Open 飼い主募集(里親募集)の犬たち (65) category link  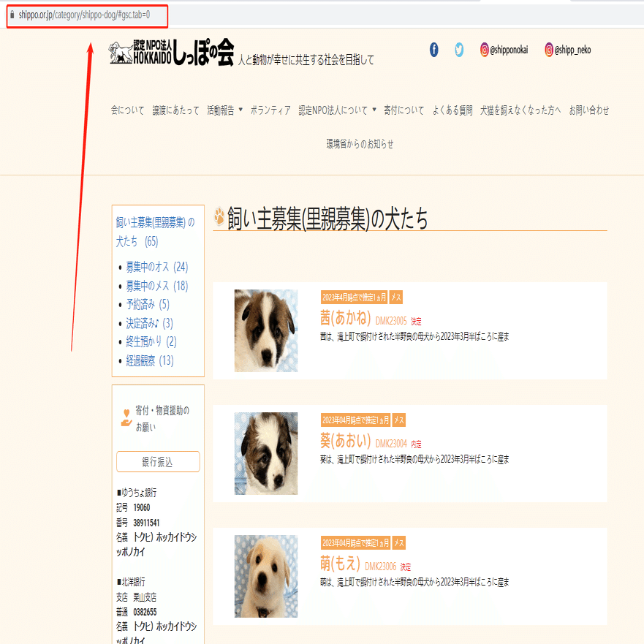click(x=155, y=232)
